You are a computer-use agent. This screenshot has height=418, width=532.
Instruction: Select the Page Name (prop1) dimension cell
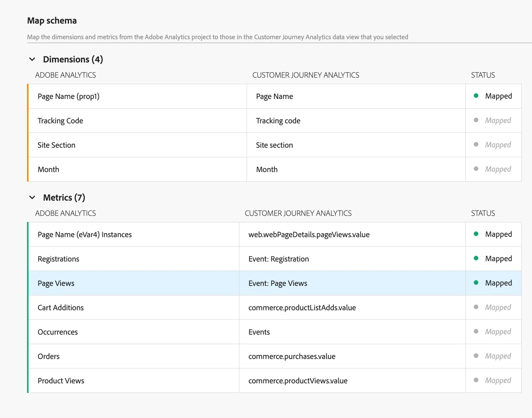137,96
